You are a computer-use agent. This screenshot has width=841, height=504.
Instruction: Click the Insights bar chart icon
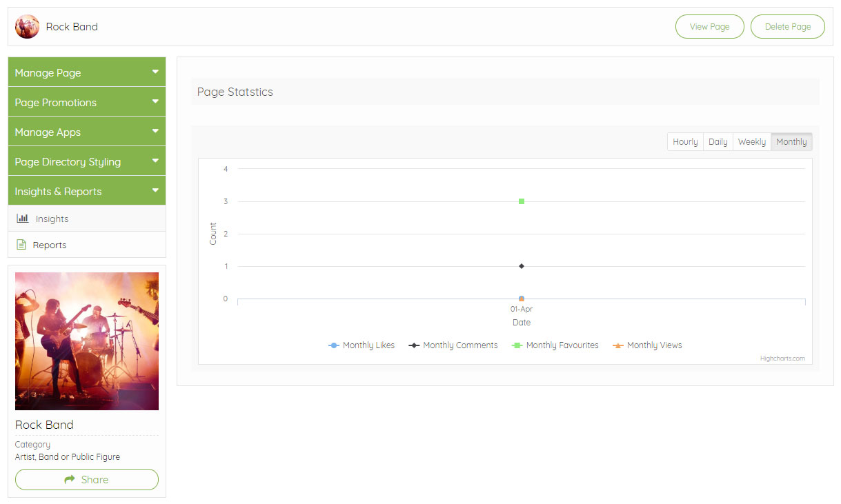(23, 219)
